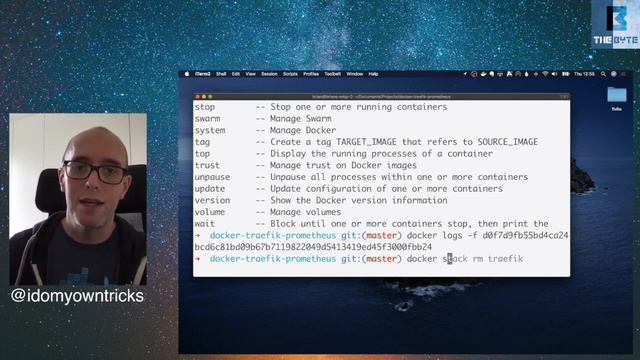
Task: Click the 'volume' command text
Action: [x=209, y=212]
